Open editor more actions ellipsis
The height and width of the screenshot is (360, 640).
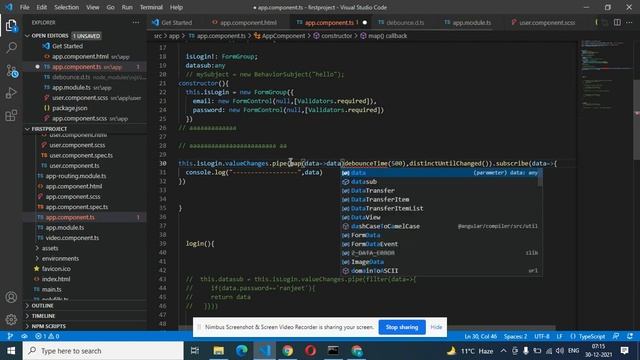click(629, 22)
